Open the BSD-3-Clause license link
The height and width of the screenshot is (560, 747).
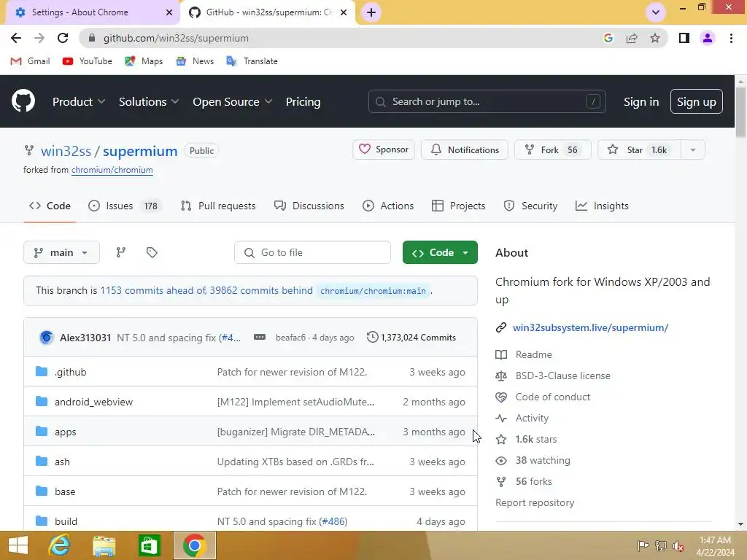(562, 376)
